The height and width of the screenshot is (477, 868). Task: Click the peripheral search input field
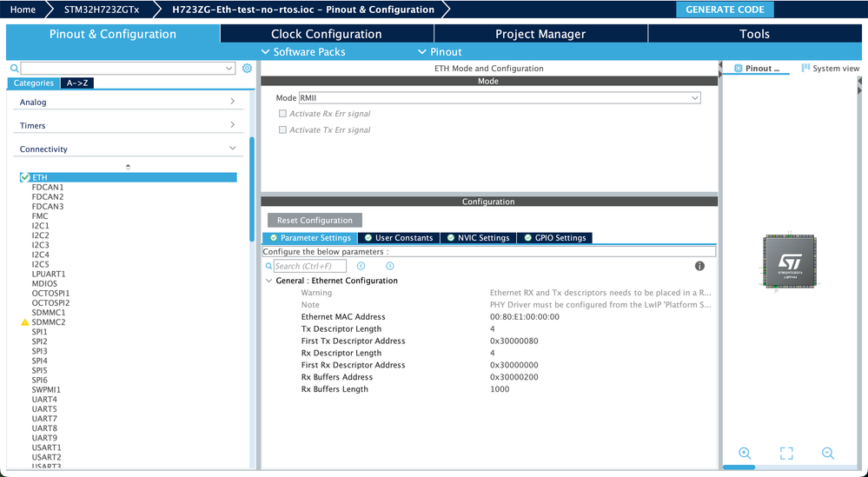click(128, 68)
